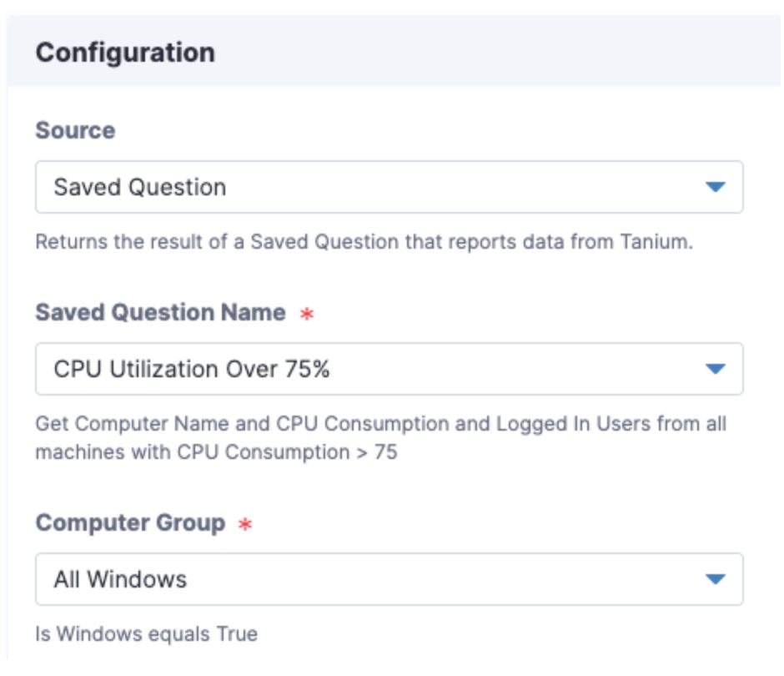This screenshot has width=784, height=676.
Task: Click the Source field label
Action: tap(59, 130)
